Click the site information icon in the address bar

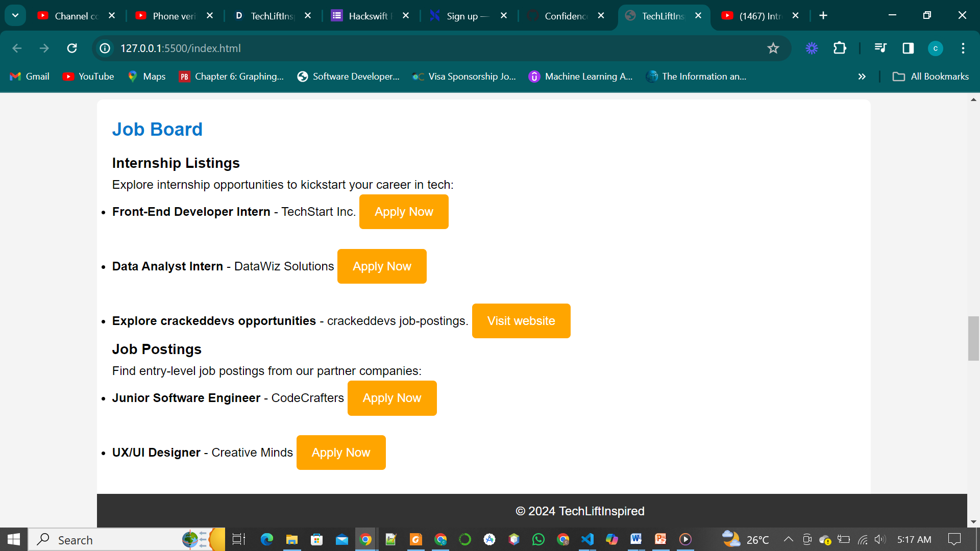(105, 48)
